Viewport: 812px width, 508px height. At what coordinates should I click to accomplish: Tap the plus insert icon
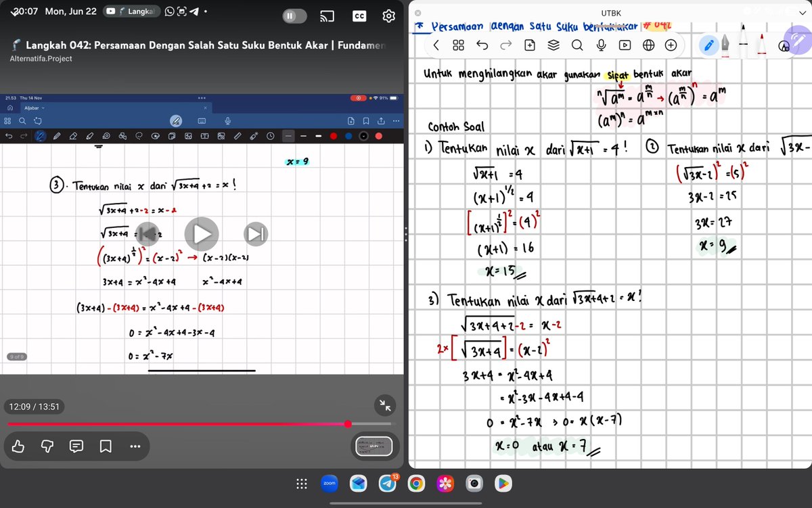[x=671, y=45]
